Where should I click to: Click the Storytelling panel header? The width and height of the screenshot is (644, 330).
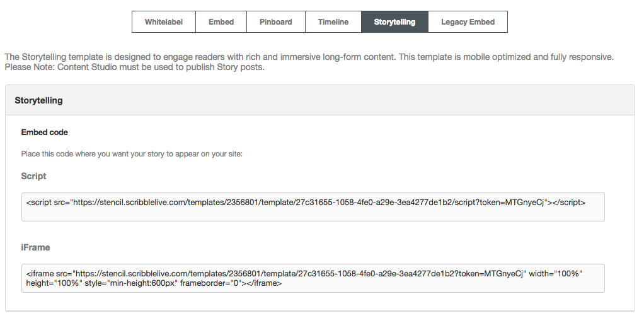click(x=320, y=100)
